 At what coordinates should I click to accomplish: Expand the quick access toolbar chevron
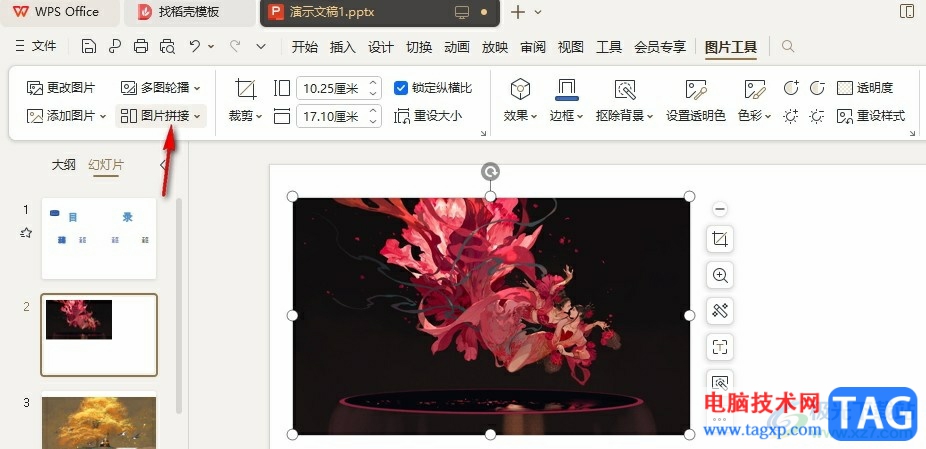[x=261, y=46]
